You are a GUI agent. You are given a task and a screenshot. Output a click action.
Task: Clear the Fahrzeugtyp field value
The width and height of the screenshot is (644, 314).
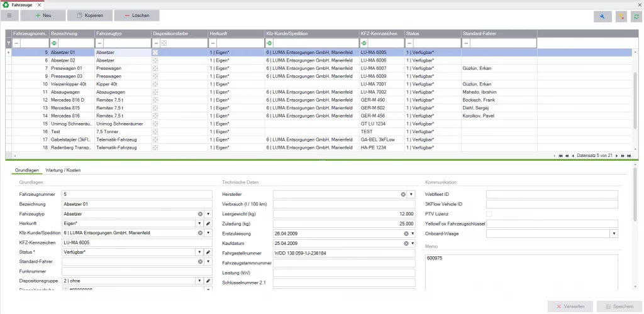201,214
